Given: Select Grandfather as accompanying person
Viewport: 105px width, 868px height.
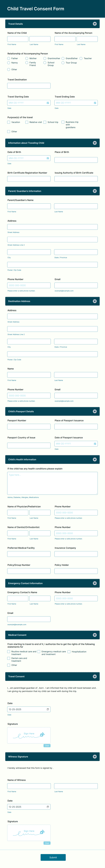Looking at the screenshot, I should 63,58.
